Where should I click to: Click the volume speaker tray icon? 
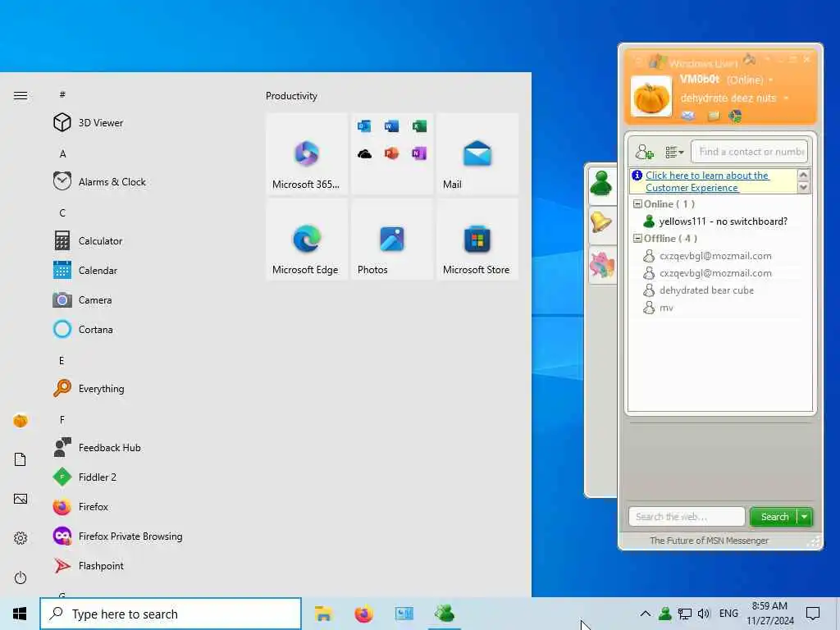click(x=703, y=614)
